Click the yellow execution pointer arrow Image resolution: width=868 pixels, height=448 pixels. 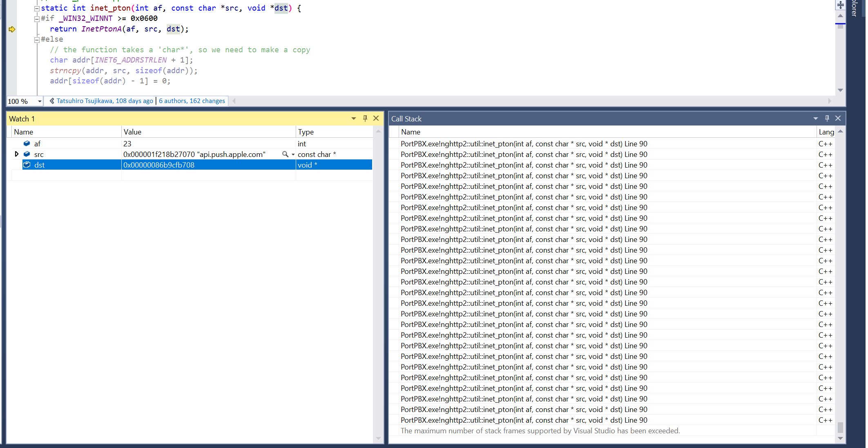12,29
